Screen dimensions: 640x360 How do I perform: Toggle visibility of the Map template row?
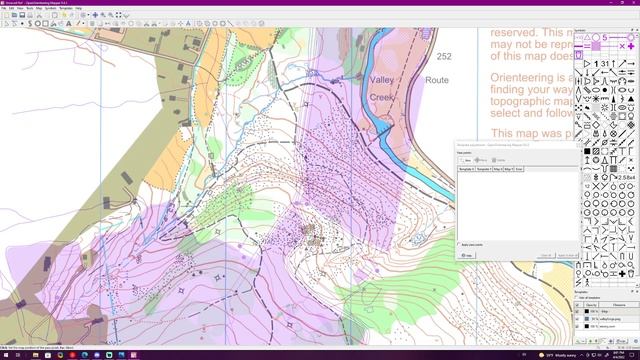pos(577,311)
